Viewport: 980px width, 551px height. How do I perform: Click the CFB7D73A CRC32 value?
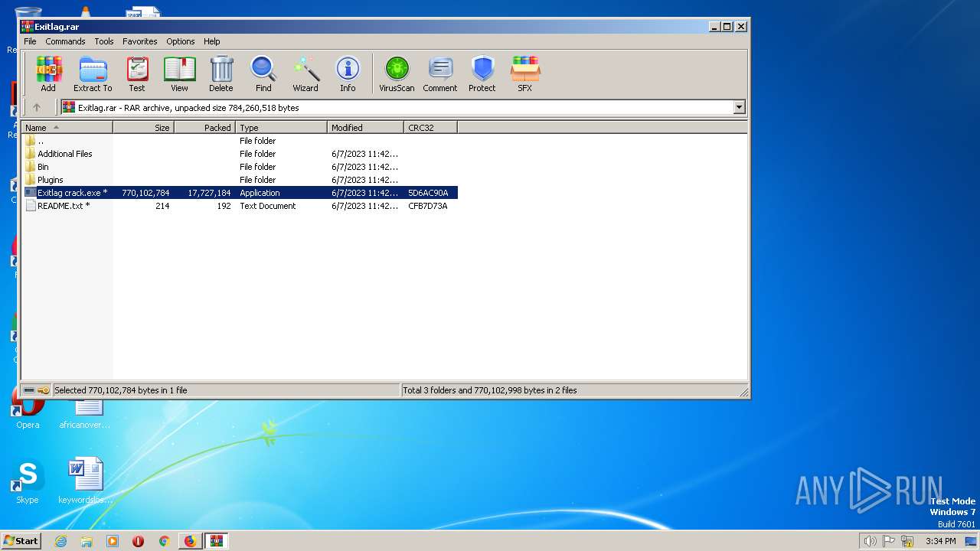428,206
